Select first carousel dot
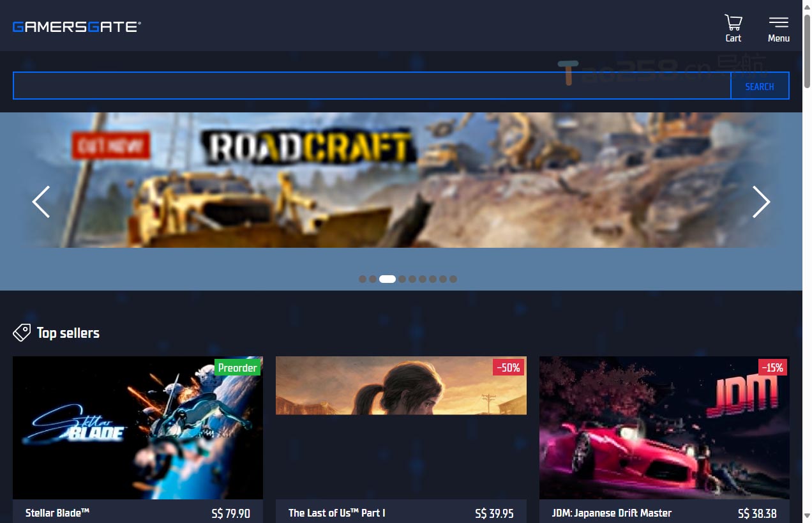Viewport: 812px width, 523px height. 363,279
